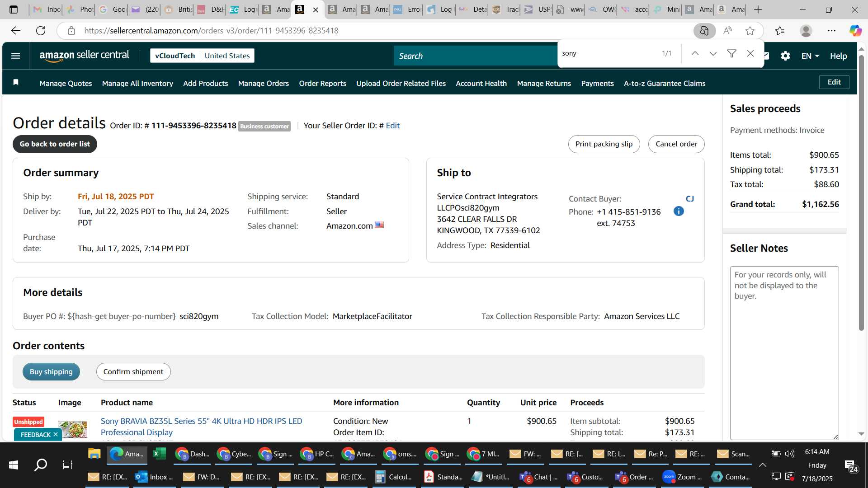Viewport: 868px width, 488px height.
Task: Reload the page with the refresh icon
Action: (41, 31)
